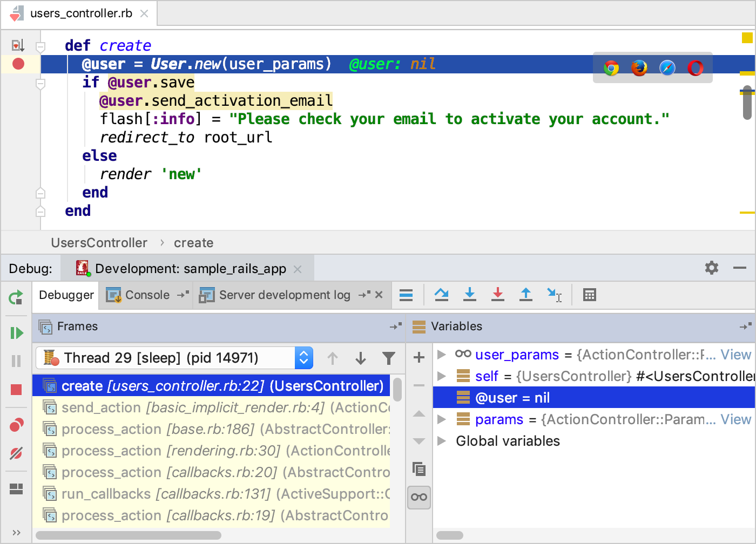Screen dimensions: 756x544
Task: Click the Variables horizontal scrollbar
Action: [x=450, y=535]
